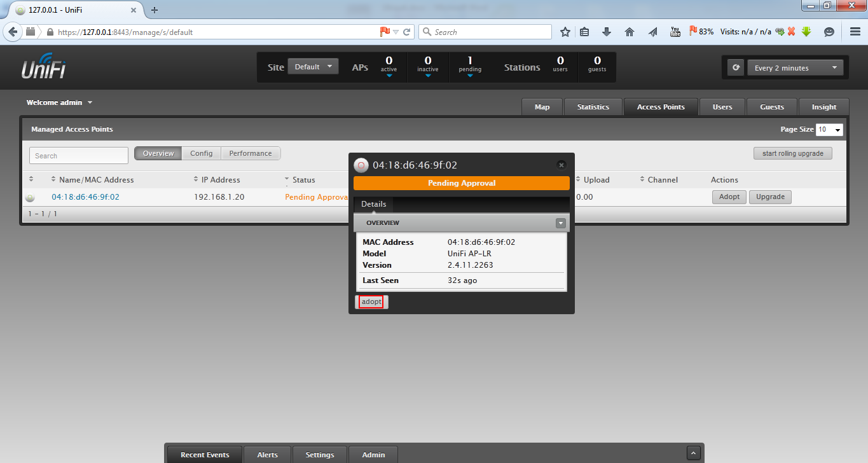Switch to the Insight tab
The image size is (868, 463).
click(x=824, y=107)
